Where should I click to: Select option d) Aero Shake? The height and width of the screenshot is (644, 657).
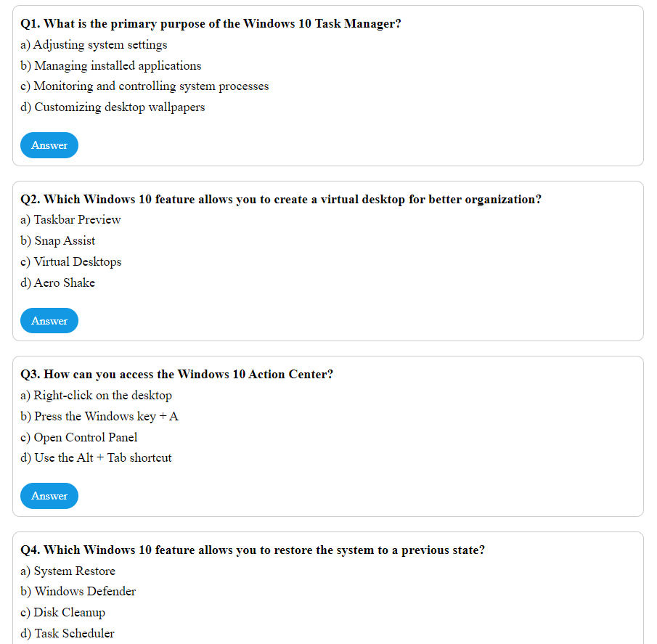[x=57, y=282]
